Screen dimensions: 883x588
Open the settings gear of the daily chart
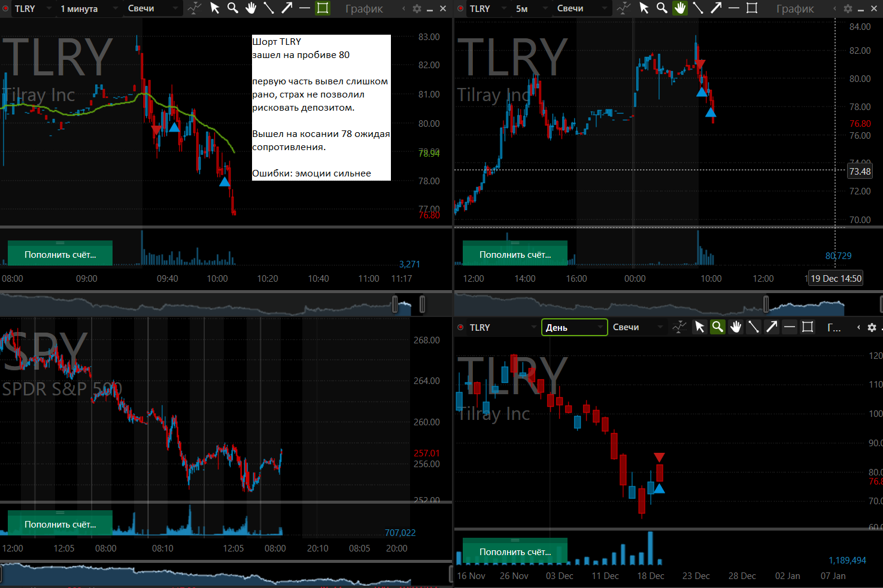click(872, 328)
